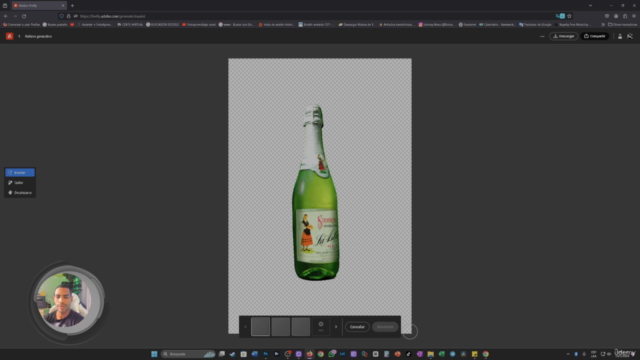Click the browser forward arrow
Image resolution: width=640 pixels, height=360 pixels.
[x=15, y=16]
